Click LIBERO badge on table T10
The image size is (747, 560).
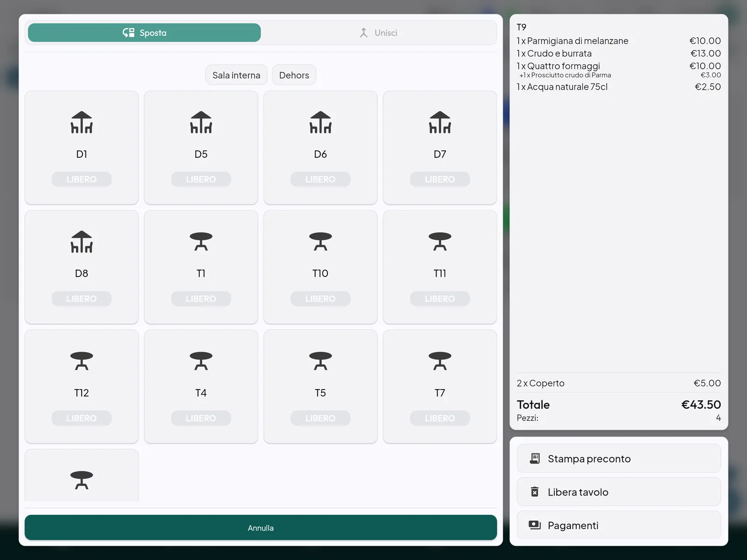[320, 299]
